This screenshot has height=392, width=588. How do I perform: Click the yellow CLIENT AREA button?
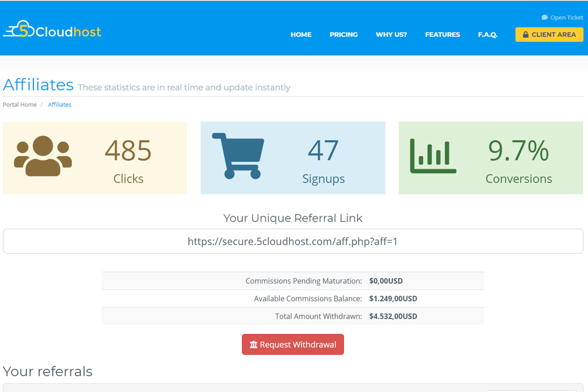click(x=549, y=34)
